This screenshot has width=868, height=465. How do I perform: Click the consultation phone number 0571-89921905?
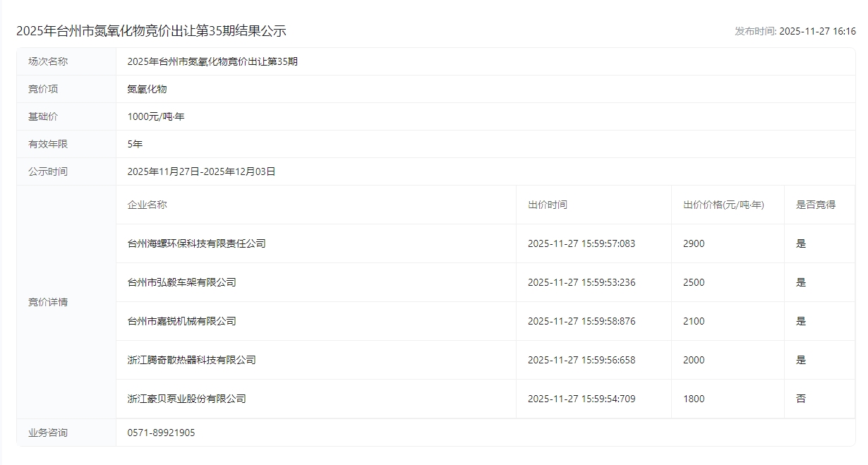(161, 433)
